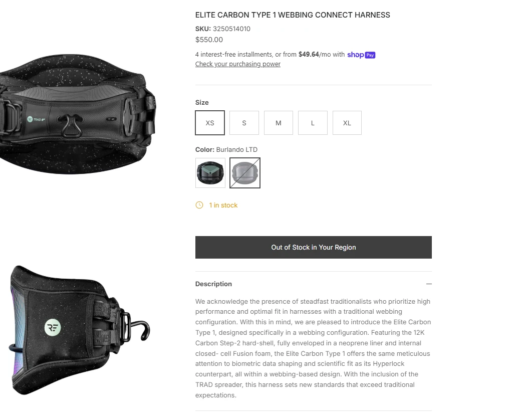
Task: Pick size L
Action: 313,123
